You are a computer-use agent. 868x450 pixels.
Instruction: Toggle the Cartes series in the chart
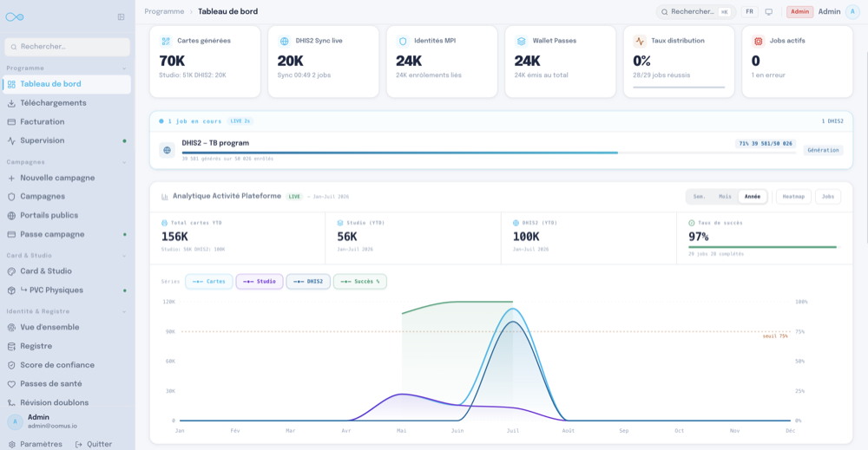(x=208, y=282)
